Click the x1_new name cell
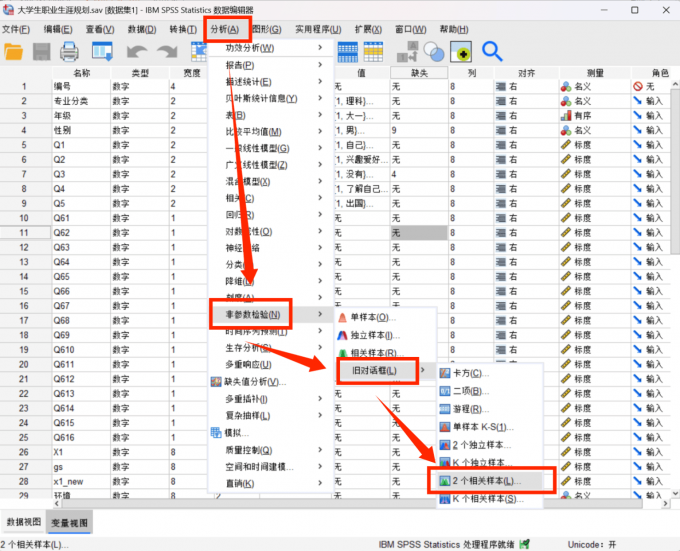The image size is (680, 551). click(x=81, y=482)
